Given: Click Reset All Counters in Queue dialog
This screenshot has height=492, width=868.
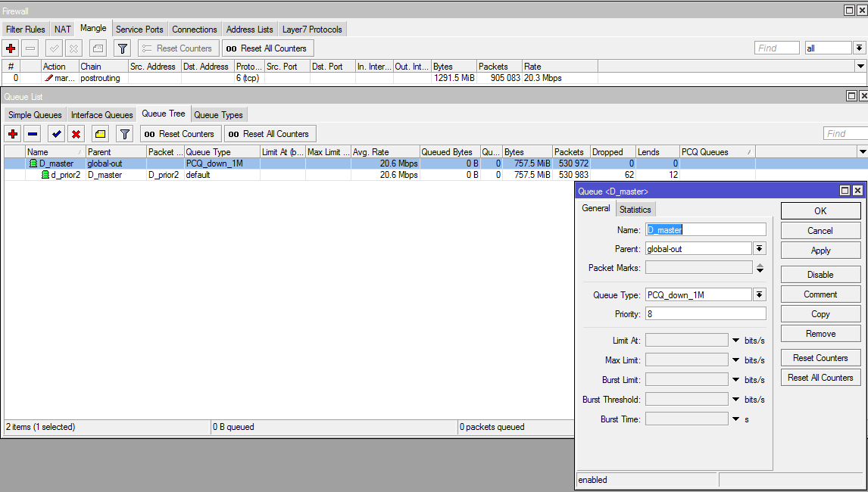Looking at the screenshot, I should pyautogui.click(x=820, y=378).
